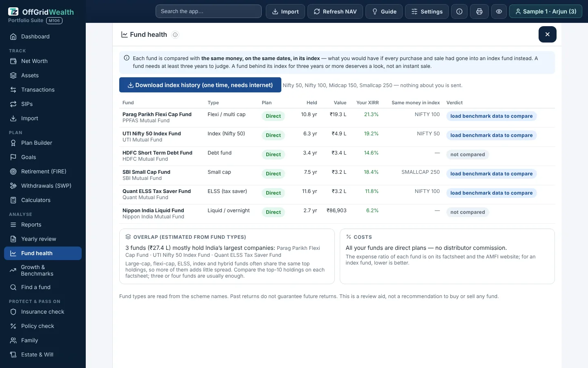The image size is (588, 368).
Task: Open the SIPs section
Action: [43, 104]
